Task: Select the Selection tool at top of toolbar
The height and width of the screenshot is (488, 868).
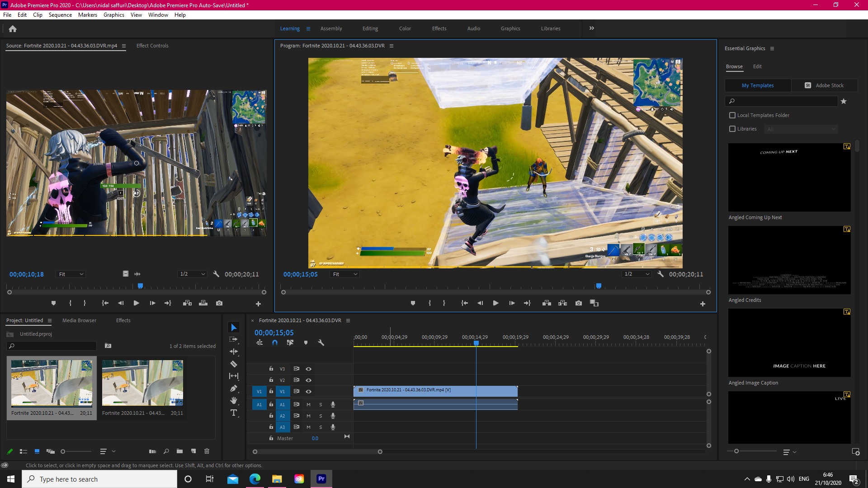Action: point(234,327)
